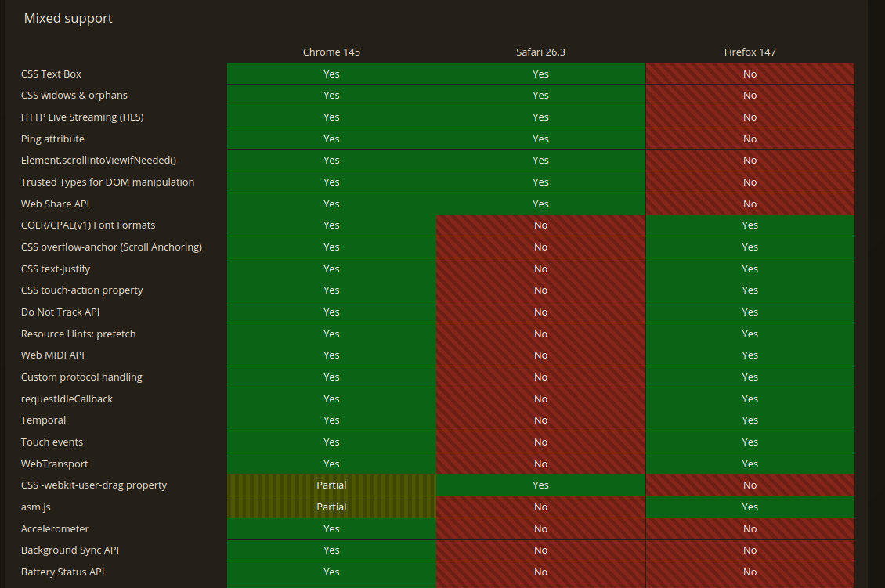Click Safari's No cell for Touch events
The width and height of the screenshot is (885, 588).
click(x=540, y=442)
